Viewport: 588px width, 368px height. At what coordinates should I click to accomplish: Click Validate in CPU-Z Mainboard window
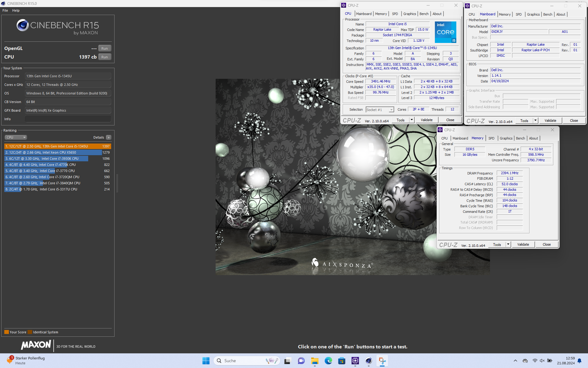pos(550,121)
